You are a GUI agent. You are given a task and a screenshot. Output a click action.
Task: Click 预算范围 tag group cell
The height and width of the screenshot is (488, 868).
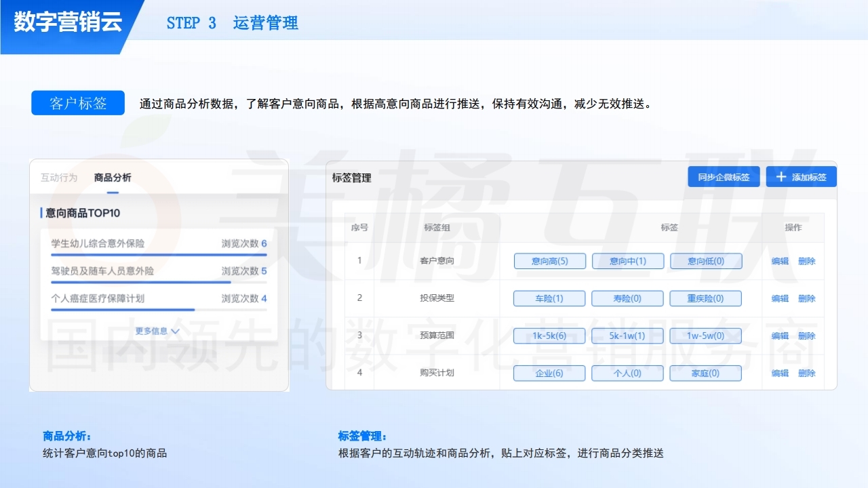[437, 335]
